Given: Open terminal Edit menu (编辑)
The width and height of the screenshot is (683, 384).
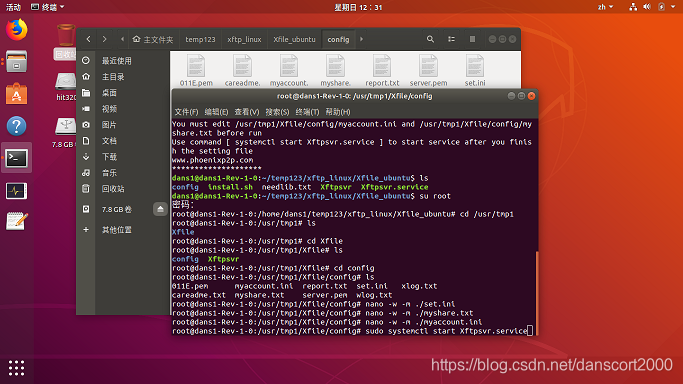Looking at the screenshot, I should coord(216,112).
